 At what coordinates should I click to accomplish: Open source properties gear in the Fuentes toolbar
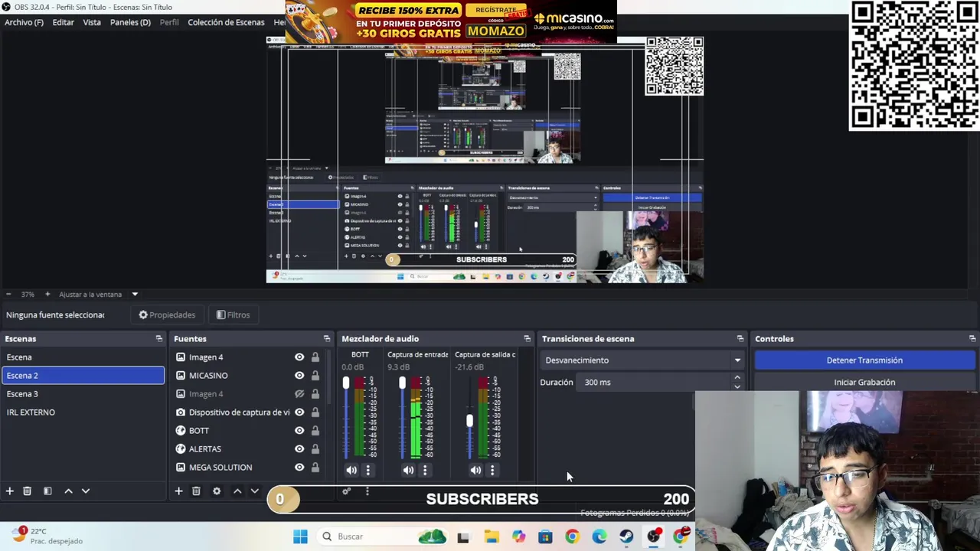click(217, 491)
